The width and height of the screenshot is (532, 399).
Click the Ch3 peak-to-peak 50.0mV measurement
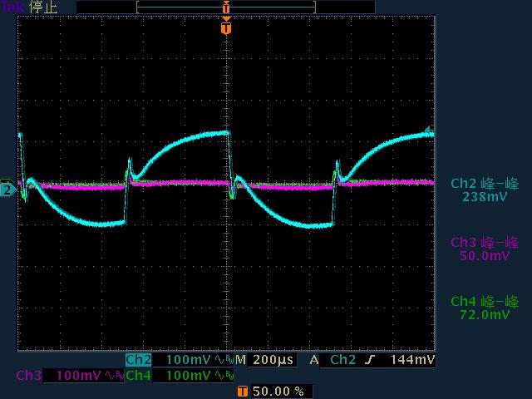[x=485, y=249]
